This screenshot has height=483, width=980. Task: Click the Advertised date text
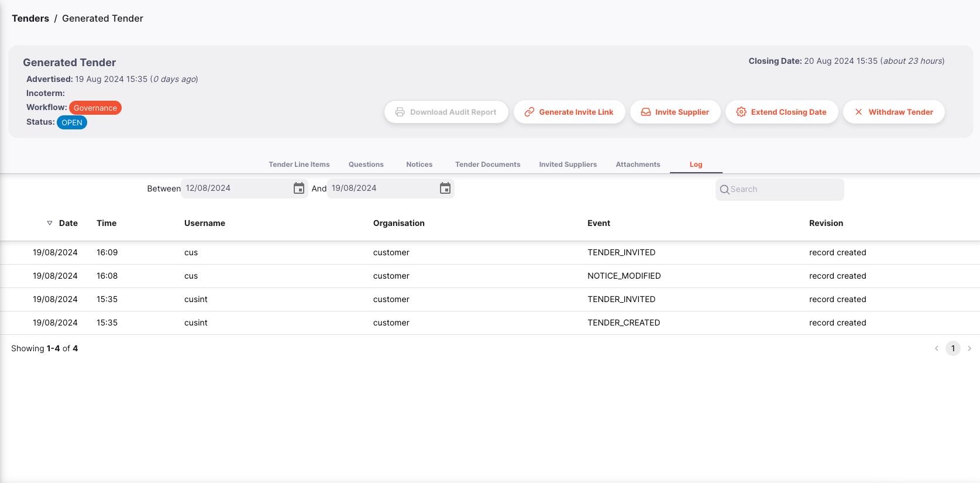[x=112, y=79]
